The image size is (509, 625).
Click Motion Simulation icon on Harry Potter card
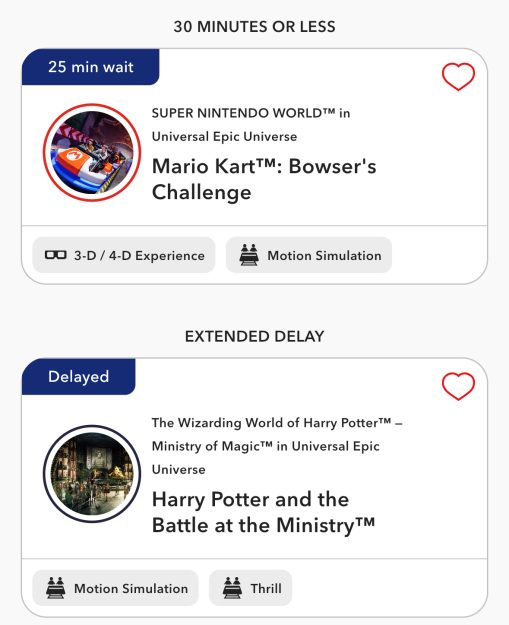(56, 588)
